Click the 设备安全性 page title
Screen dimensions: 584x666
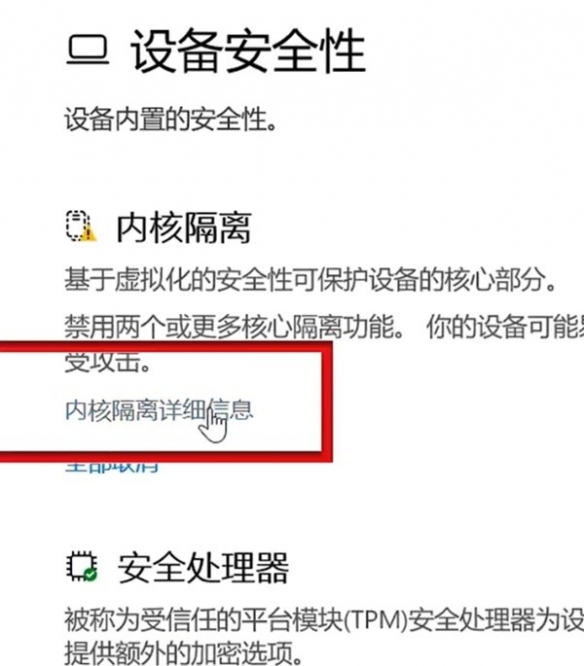[248, 52]
